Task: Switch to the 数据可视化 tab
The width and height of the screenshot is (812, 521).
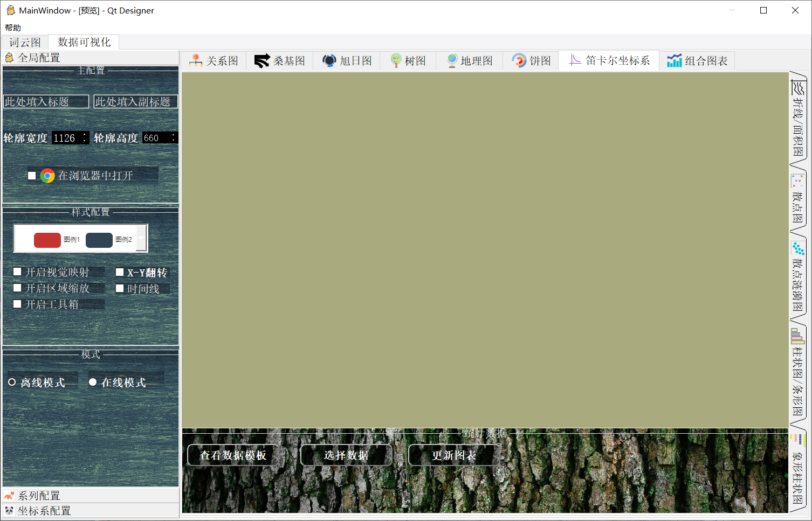Action: (84, 42)
